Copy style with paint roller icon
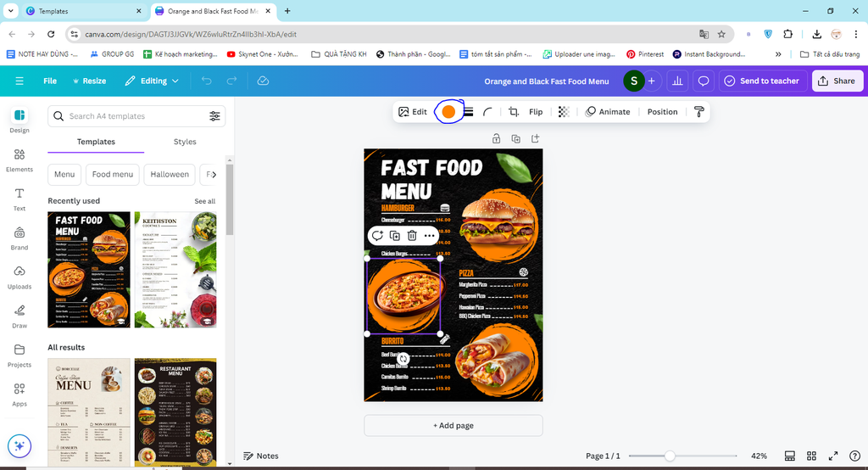 point(699,112)
